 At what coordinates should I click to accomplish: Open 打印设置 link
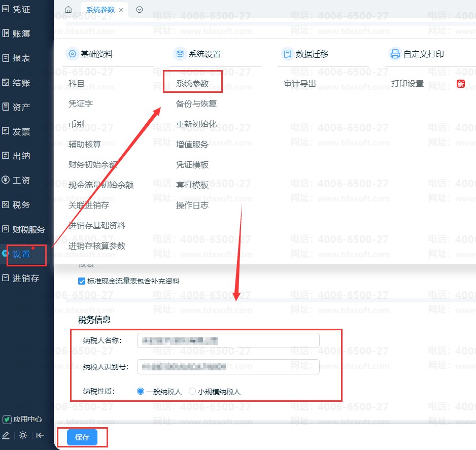407,84
